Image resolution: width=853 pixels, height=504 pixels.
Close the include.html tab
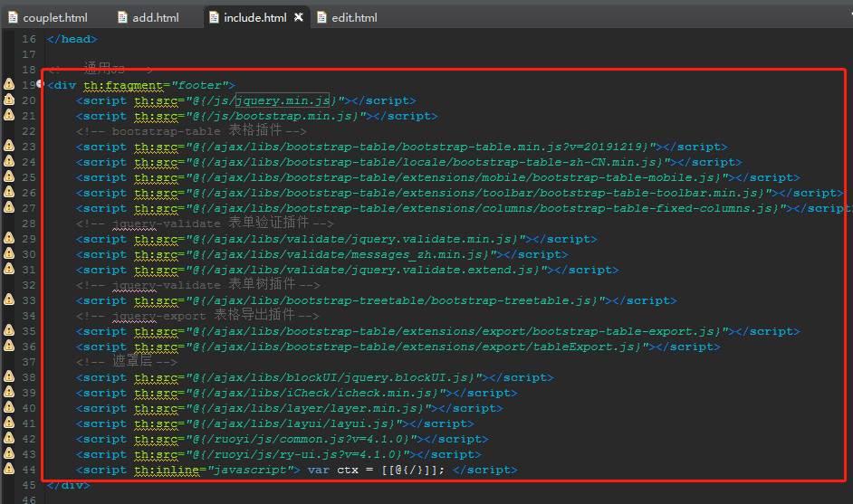(x=299, y=17)
